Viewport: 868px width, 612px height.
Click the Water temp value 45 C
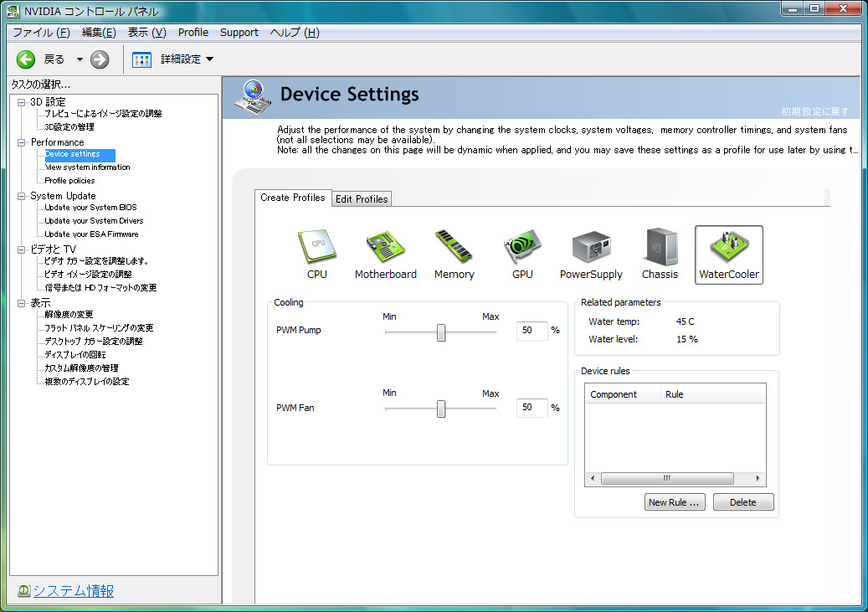(x=685, y=321)
